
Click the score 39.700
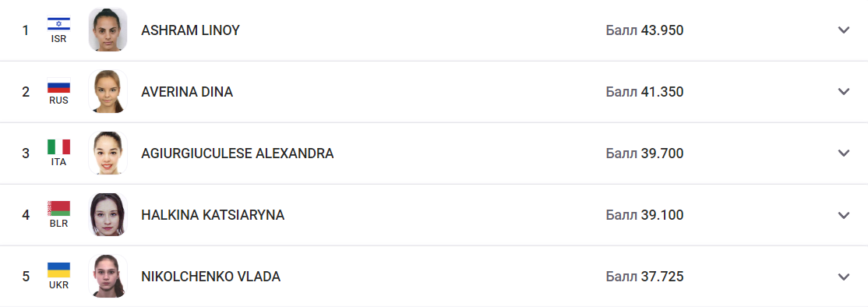pyautogui.click(x=662, y=153)
